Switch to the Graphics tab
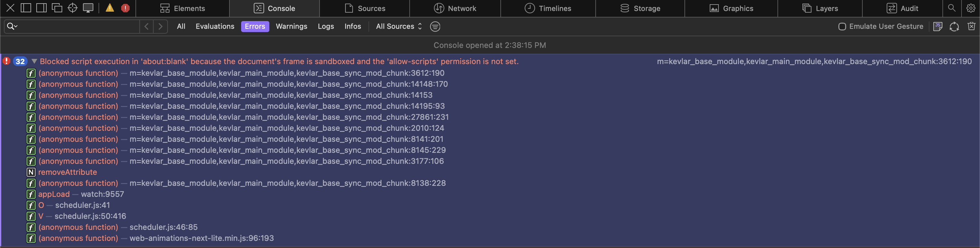The height and width of the screenshot is (248, 980). [x=731, y=8]
